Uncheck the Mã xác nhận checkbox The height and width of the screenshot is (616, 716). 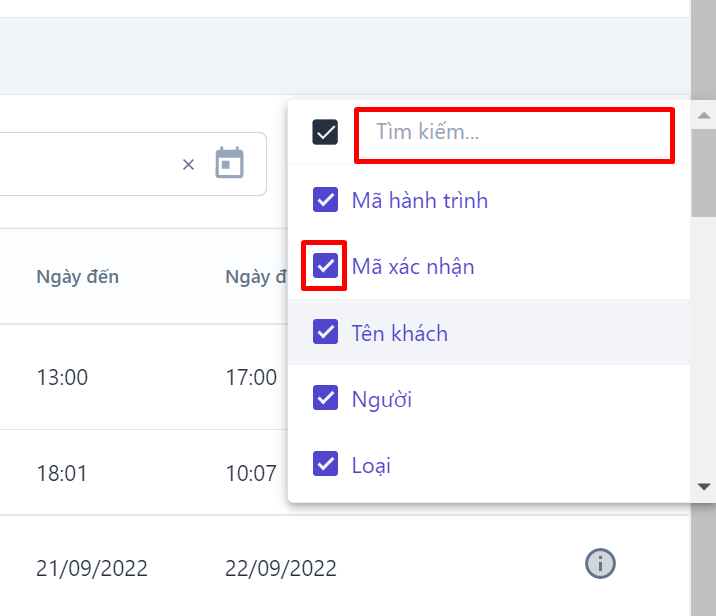325,266
